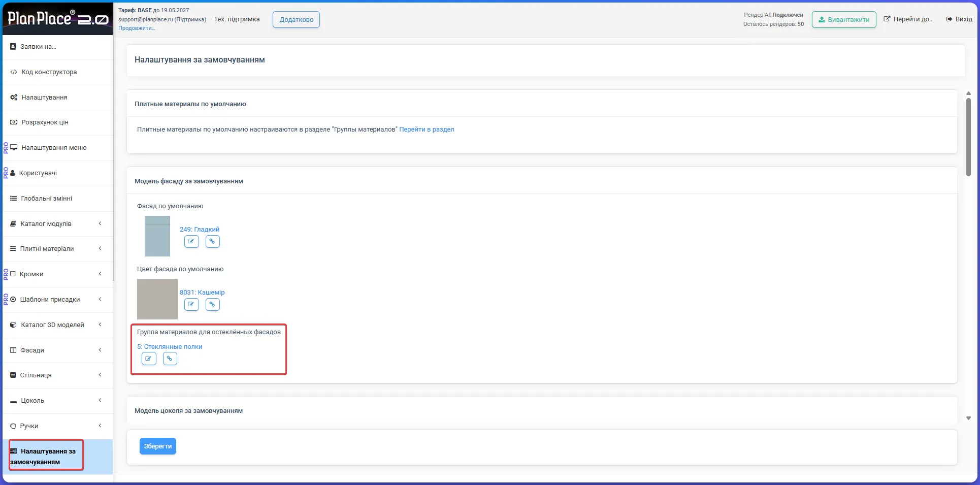The width and height of the screenshot is (980, 485).
Task: Click the edit icon under Стеклянные полки
Action: point(149,359)
